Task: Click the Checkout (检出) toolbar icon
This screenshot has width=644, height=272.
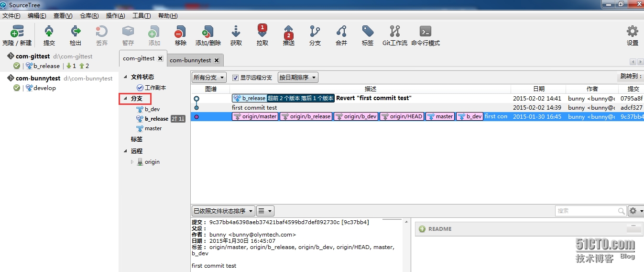Action: click(76, 32)
